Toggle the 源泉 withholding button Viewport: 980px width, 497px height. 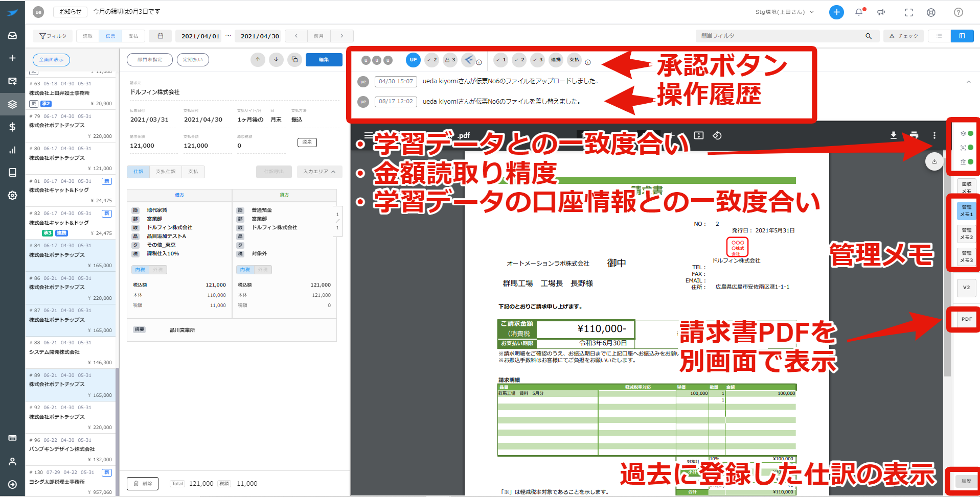[x=307, y=142]
